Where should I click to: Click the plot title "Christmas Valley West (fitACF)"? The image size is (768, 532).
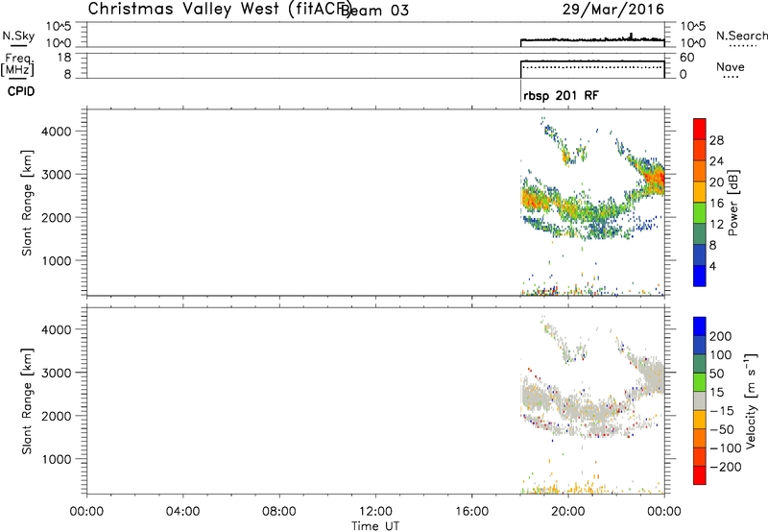coord(219,10)
